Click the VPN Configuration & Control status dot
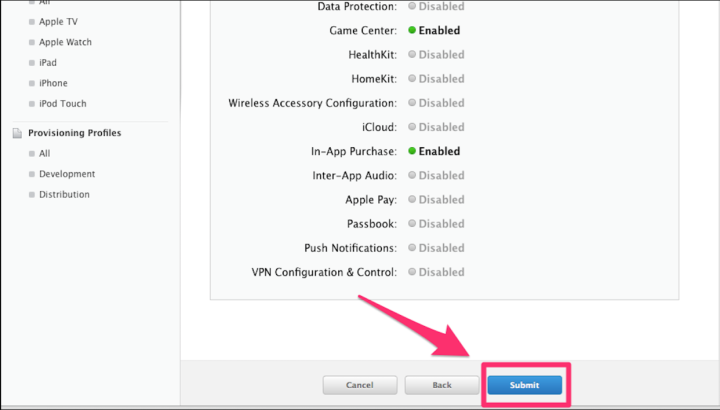The height and width of the screenshot is (410, 720). [412, 272]
